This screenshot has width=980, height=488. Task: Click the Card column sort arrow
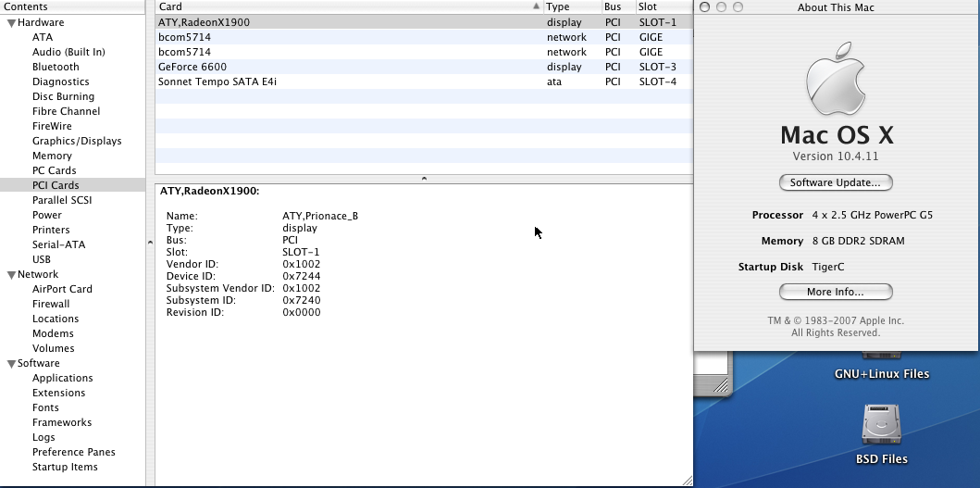click(536, 6)
